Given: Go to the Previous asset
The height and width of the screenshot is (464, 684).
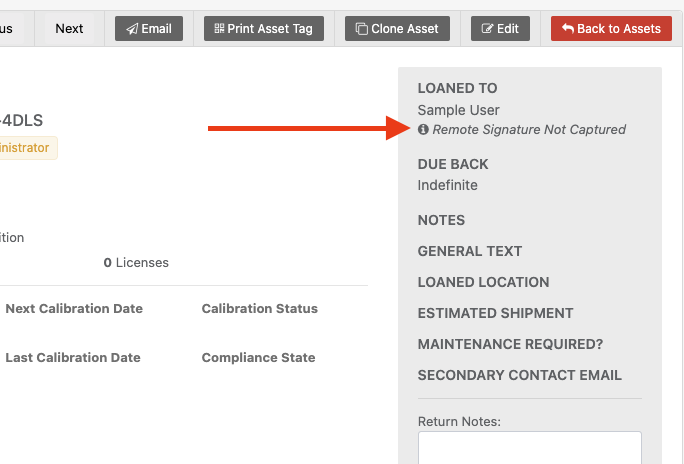Looking at the screenshot, I should pyautogui.click(x=8, y=28).
